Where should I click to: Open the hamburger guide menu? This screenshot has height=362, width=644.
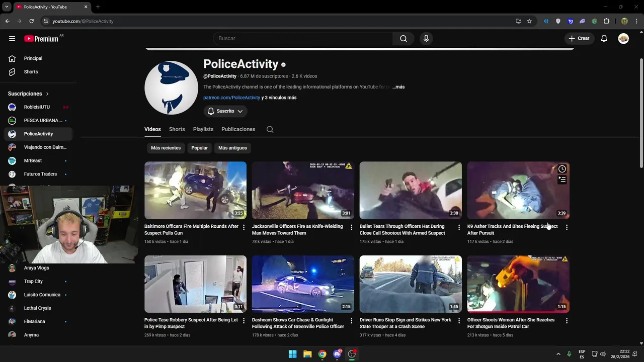12,38
